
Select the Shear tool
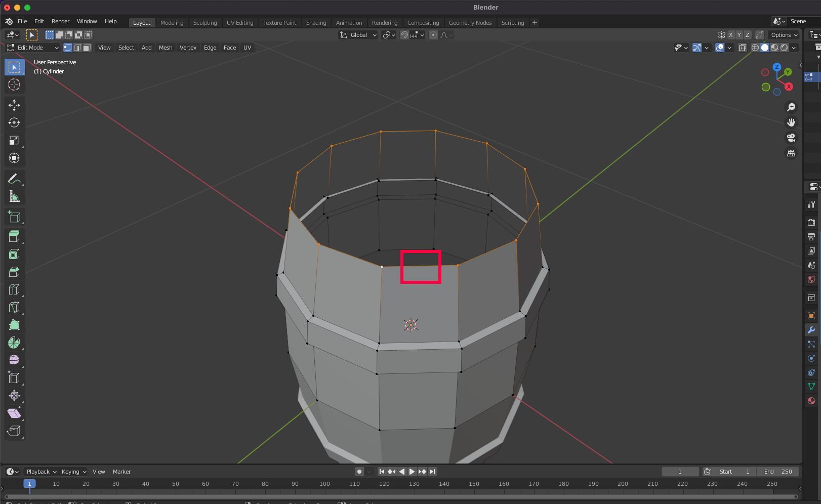click(x=14, y=413)
